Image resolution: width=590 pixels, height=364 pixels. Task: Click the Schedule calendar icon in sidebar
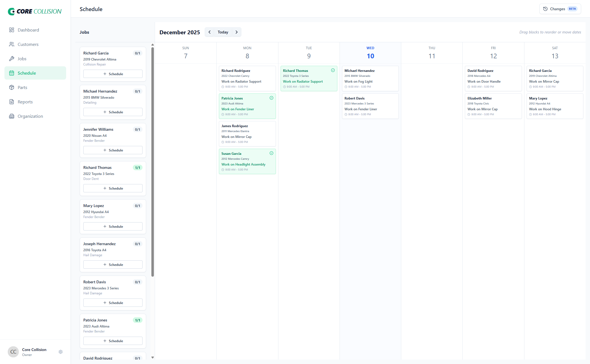tap(12, 73)
